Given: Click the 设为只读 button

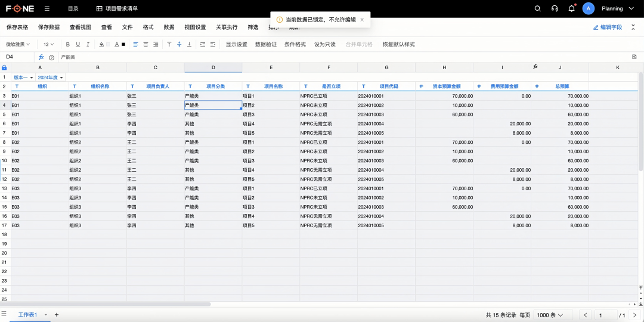Looking at the screenshot, I should point(324,44).
